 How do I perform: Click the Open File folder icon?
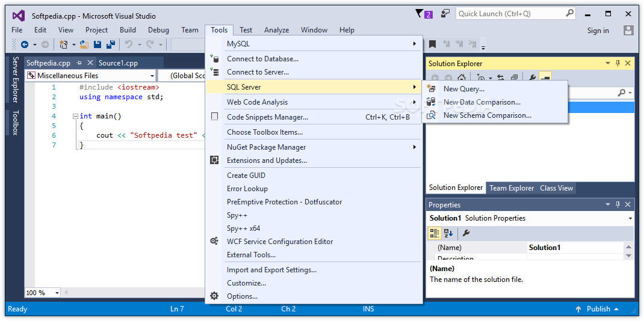(84, 44)
